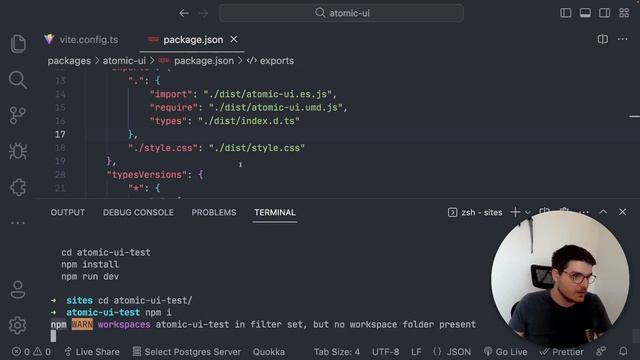Image resolution: width=640 pixels, height=360 pixels.
Task: Open Customize Layout grid icon
Action: pyautogui.click(x=624, y=13)
